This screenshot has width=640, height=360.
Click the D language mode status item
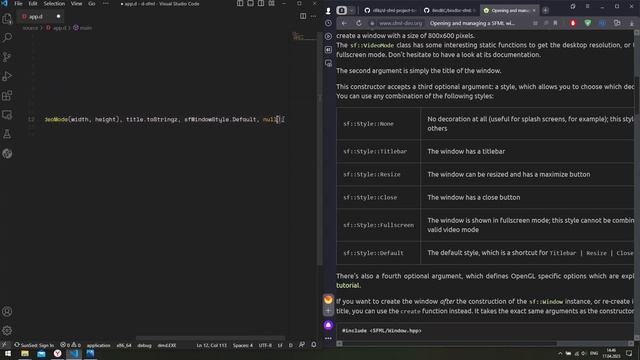tap(291, 345)
